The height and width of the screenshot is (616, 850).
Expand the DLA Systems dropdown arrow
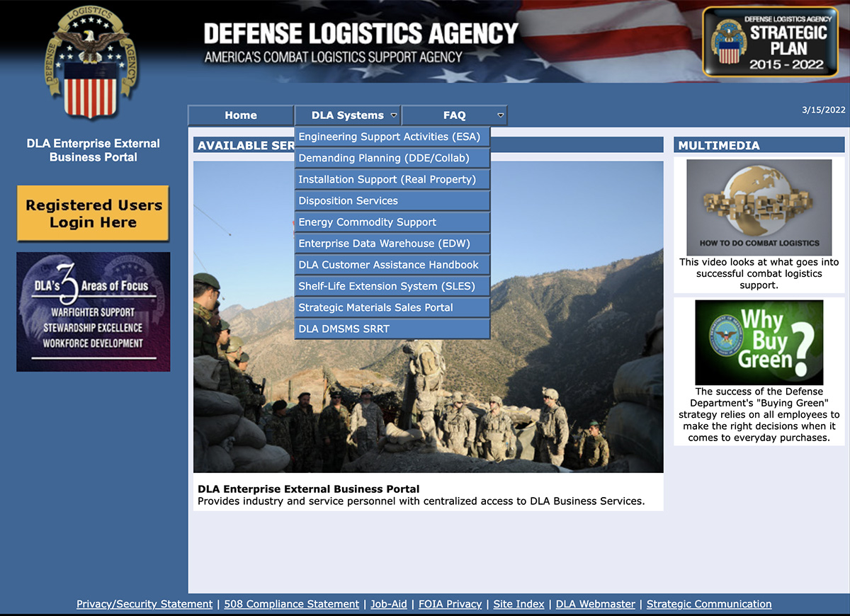point(394,115)
